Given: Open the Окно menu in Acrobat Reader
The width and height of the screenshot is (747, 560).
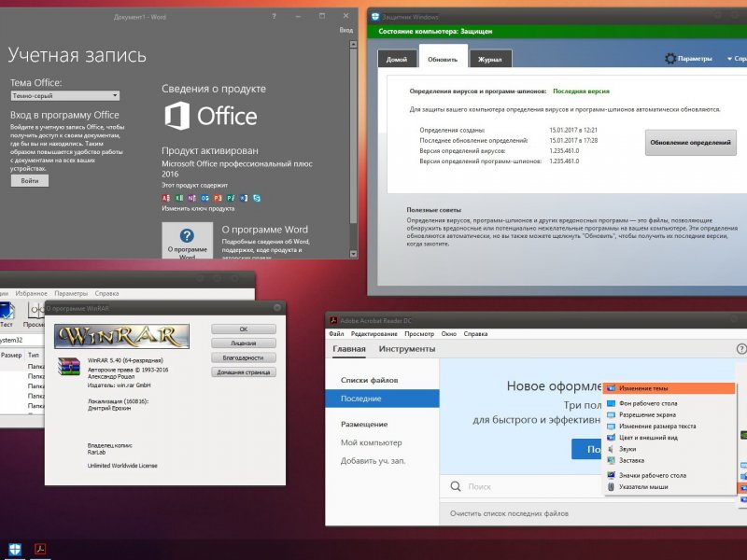Looking at the screenshot, I should click(449, 334).
